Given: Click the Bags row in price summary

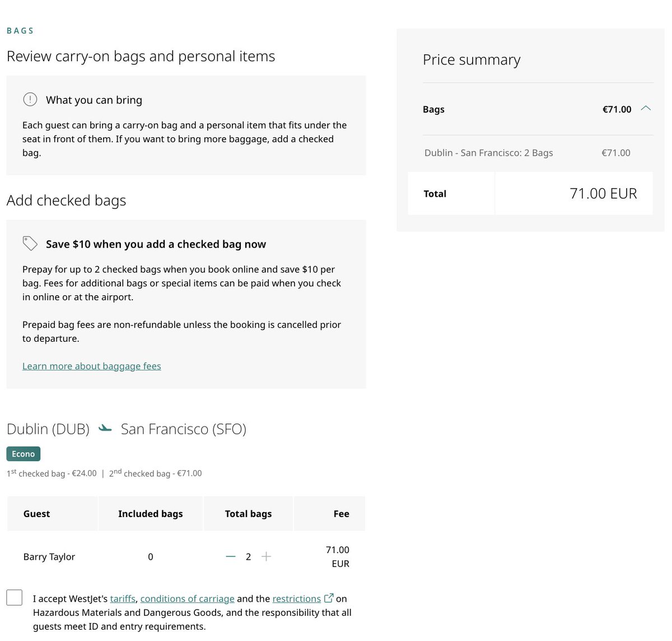Looking at the screenshot, I should tap(434, 109).
